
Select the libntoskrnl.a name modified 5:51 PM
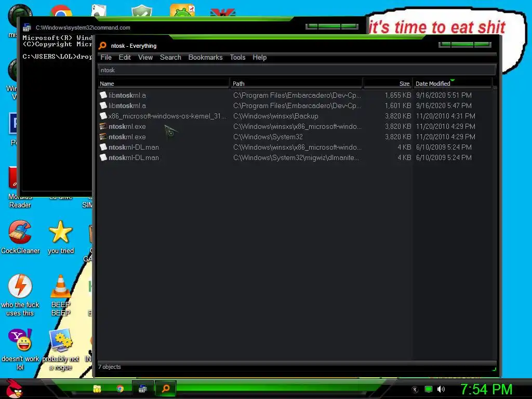pos(127,96)
